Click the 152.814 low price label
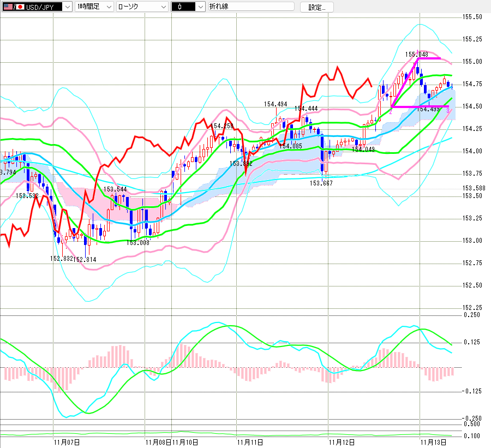 click(86, 259)
